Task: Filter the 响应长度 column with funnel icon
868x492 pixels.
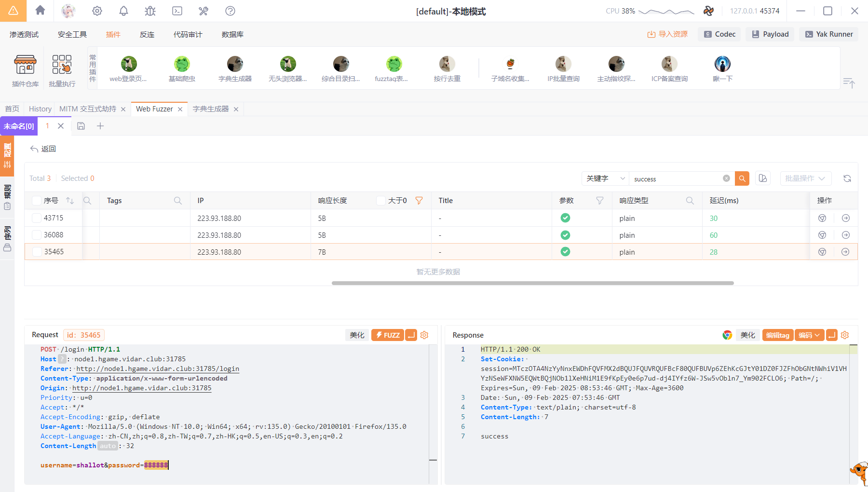Action: pyautogui.click(x=419, y=201)
